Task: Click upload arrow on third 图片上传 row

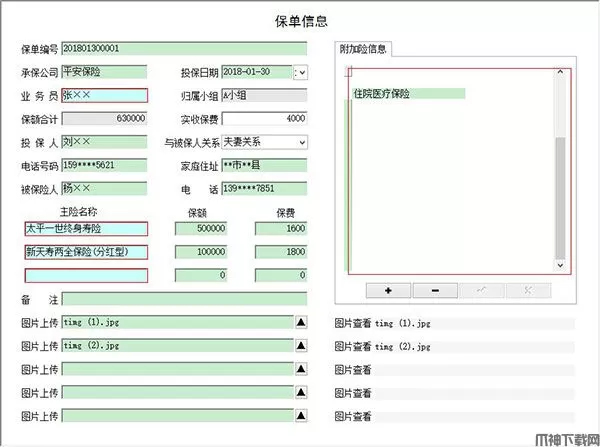Action: click(301, 369)
